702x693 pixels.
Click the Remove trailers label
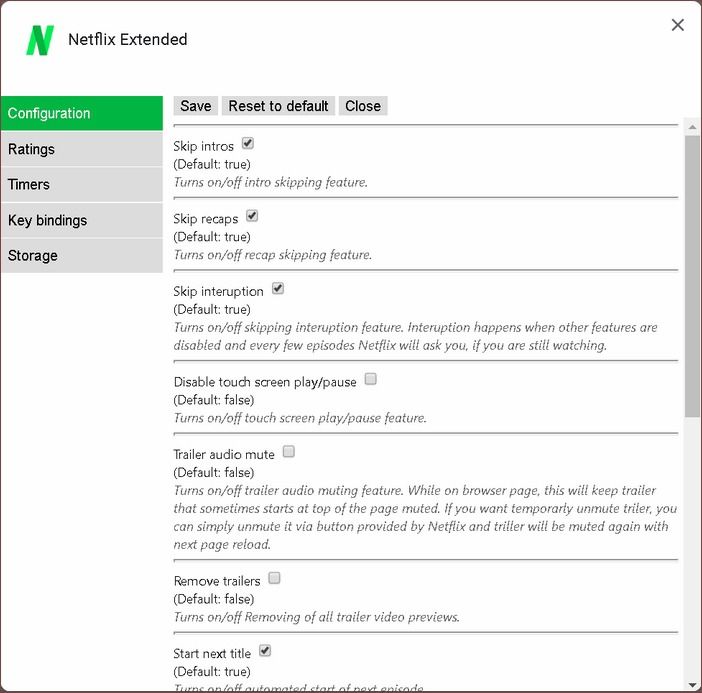pos(217,581)
